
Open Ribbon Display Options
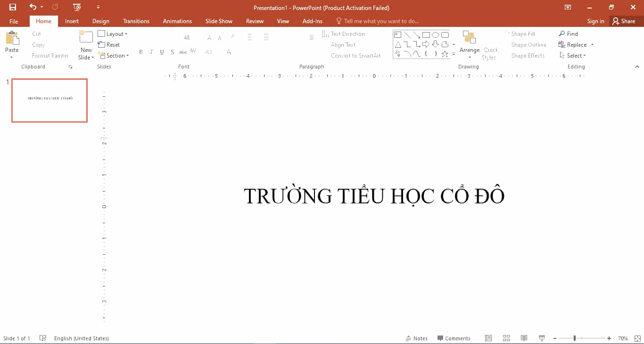point(568,7)
